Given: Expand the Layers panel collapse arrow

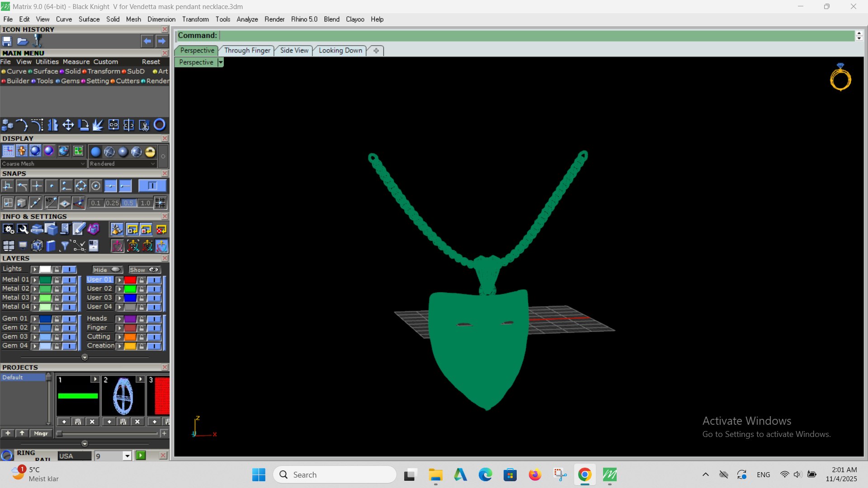Looking at the screenshot, I should (x=85, y=357).
